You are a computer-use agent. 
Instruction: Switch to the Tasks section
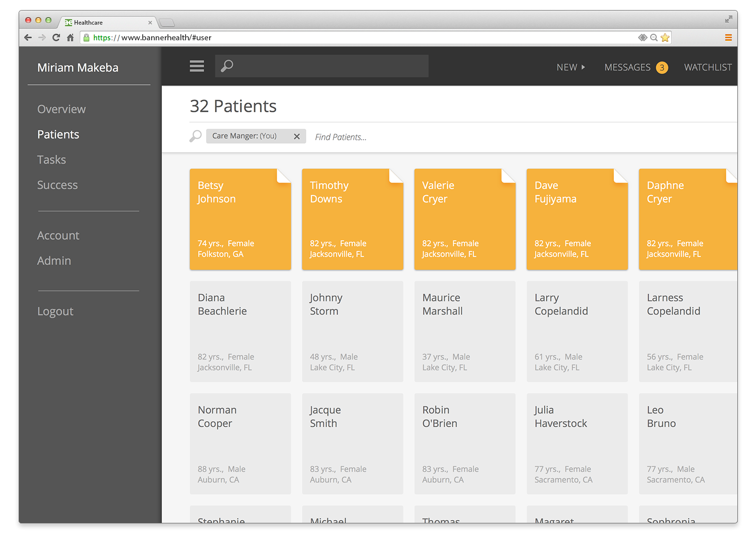pos(51,160)
